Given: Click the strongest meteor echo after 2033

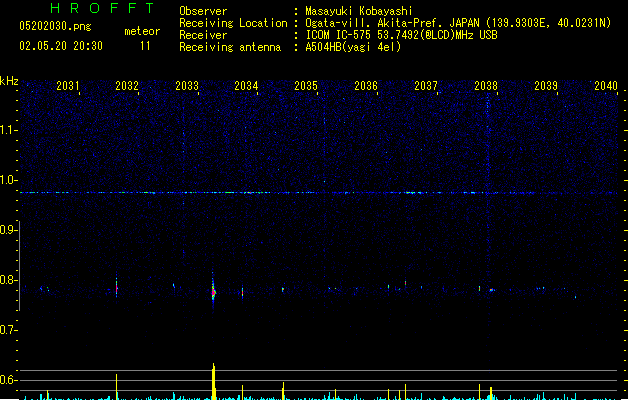Looking at the screenshot, I should point(213,292).
